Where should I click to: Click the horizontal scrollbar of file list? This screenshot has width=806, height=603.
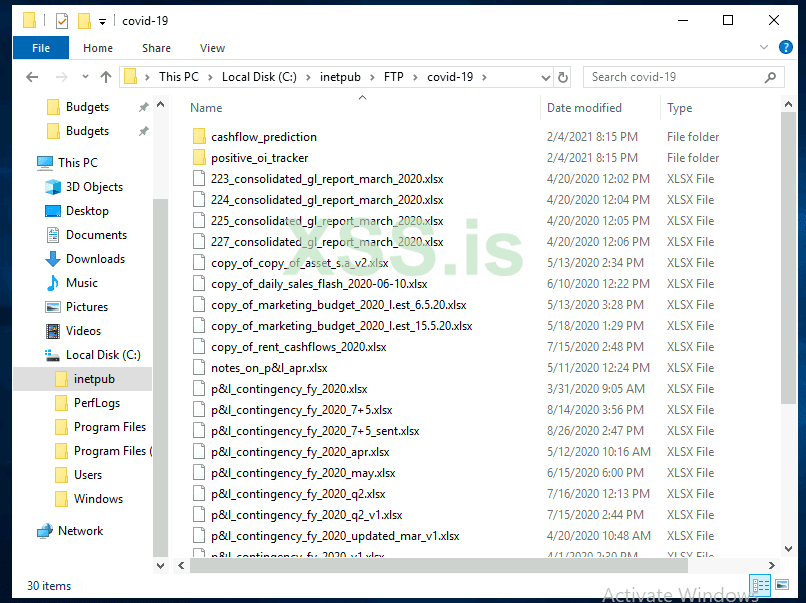coord(438,565)
